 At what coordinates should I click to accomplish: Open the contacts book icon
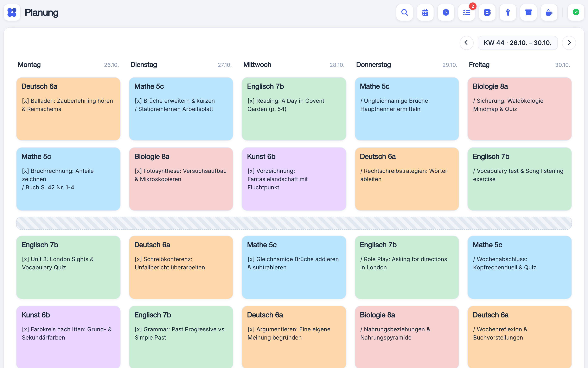click(487, 12)
